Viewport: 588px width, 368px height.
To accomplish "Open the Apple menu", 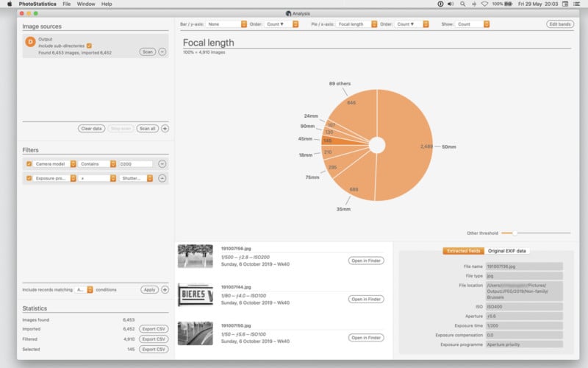I will click(x=10, y=4).
